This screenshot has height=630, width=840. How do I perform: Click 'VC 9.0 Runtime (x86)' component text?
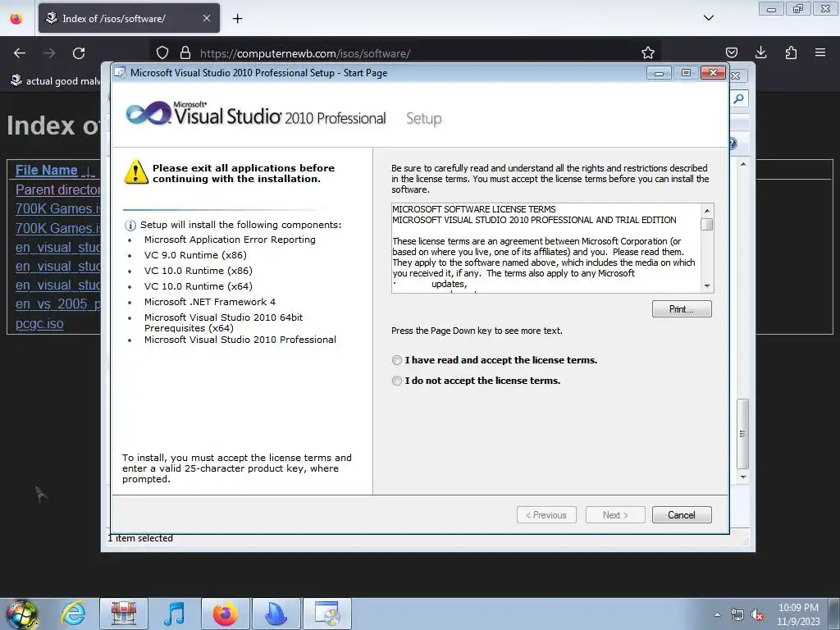click(195, 255)
